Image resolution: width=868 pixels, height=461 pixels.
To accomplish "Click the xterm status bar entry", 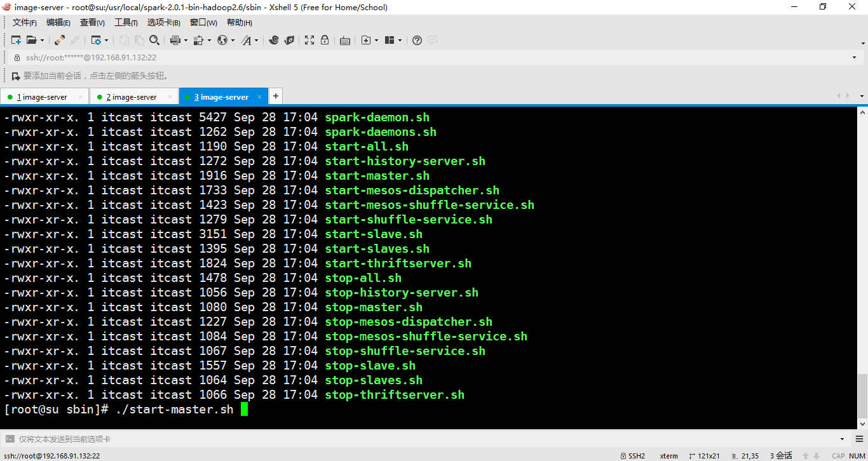I will click(x=668, y=456).
